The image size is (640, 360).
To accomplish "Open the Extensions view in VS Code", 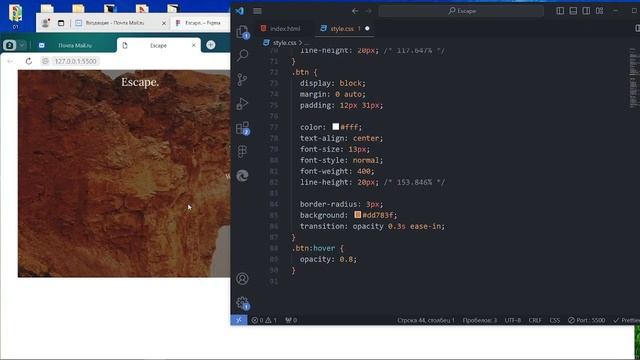I will coord(242,128).
